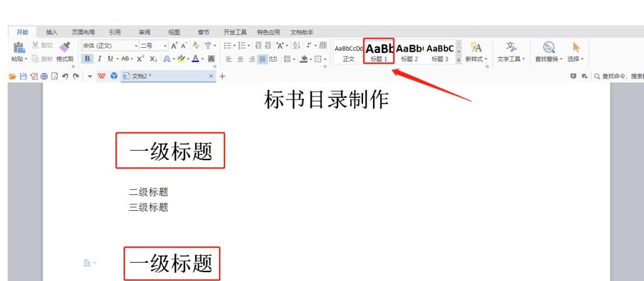Apply subscript X₂ formatting
644x281 pixels.
[x=153, y=59]
